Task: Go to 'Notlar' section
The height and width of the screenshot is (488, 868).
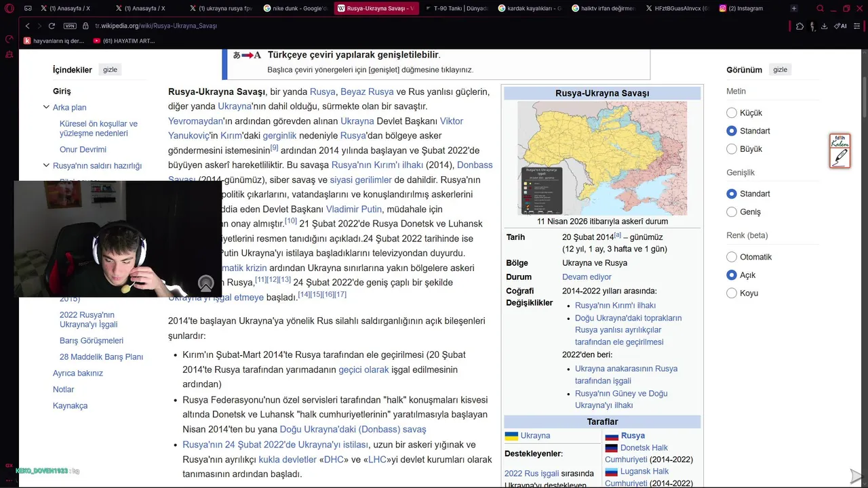Action: tap(64, 389)
